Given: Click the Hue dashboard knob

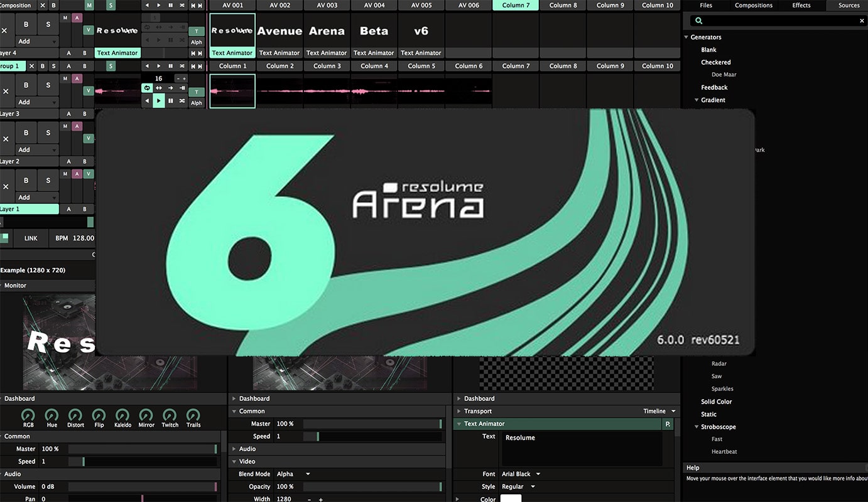Looking at the screenshot, I should (x=52, y=415).
